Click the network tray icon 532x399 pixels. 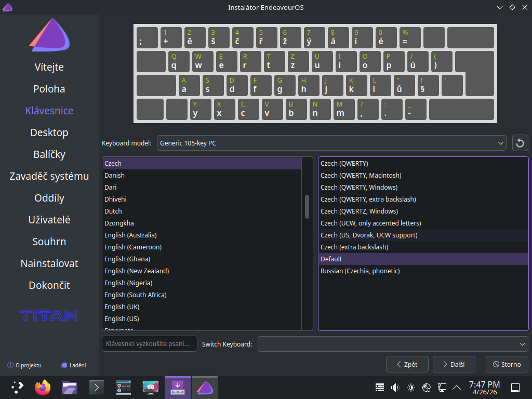point(442,387)
